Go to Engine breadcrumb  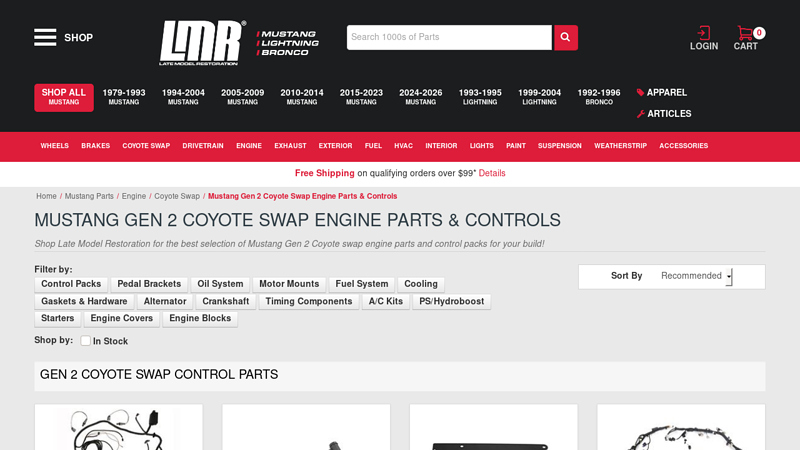[x=134, y=196]
